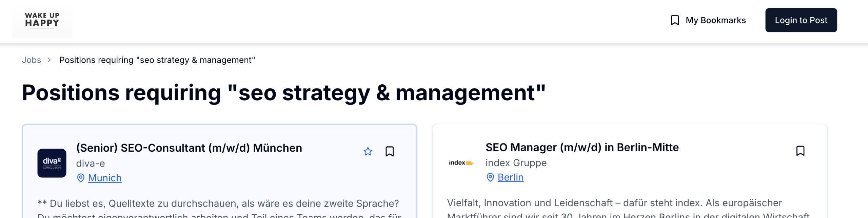
Task: Go to Jobs via breadcrumb
Action: (31, 60)
